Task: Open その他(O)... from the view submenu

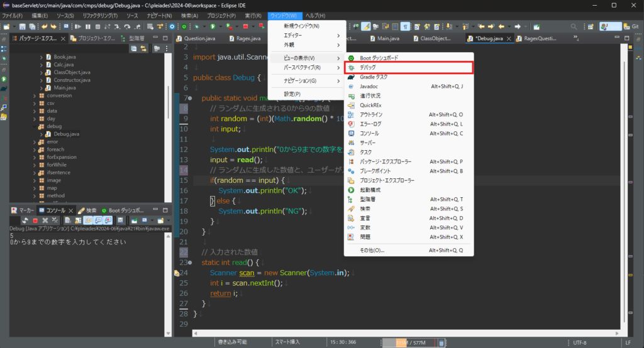Action: [372, 250]
